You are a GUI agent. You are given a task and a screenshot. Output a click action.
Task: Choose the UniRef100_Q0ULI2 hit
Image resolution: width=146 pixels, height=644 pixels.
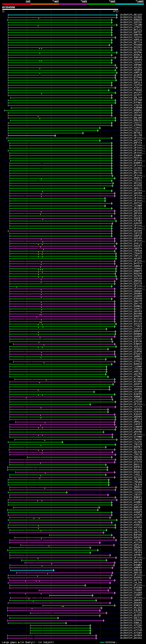tap(131, 243)
